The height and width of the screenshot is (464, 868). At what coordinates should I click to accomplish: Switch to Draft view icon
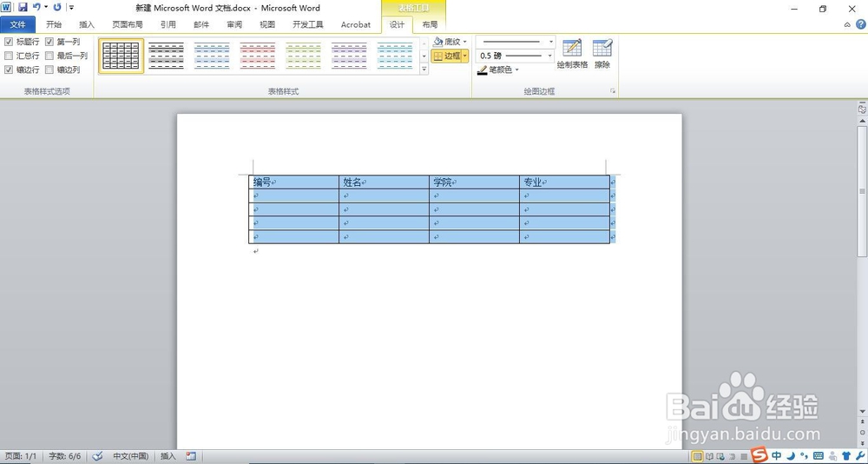click(744, 456)
